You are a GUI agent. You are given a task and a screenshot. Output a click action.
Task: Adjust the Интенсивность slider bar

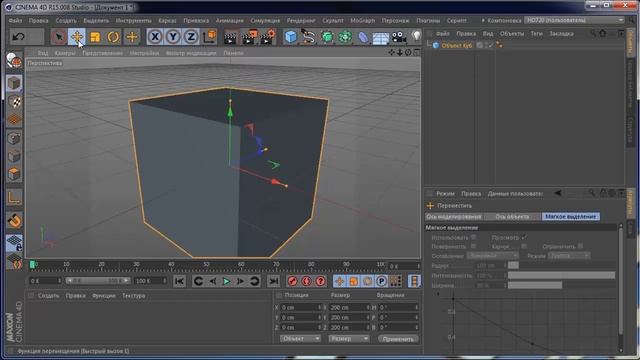[562, 276]
